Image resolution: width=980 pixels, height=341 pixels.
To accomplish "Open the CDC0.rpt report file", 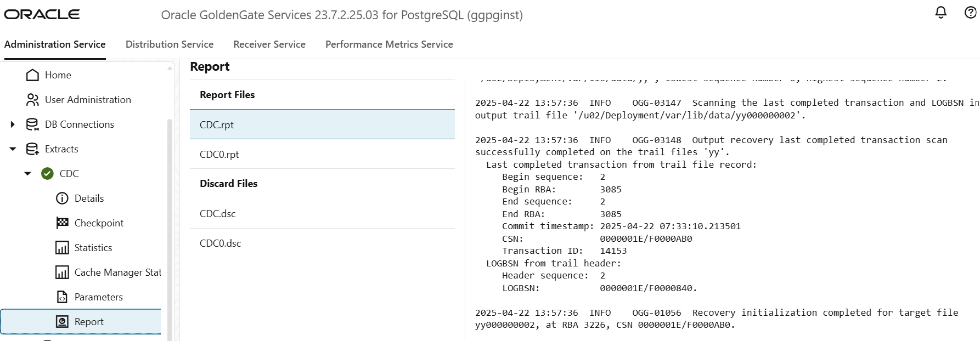I will pos(322,154).
